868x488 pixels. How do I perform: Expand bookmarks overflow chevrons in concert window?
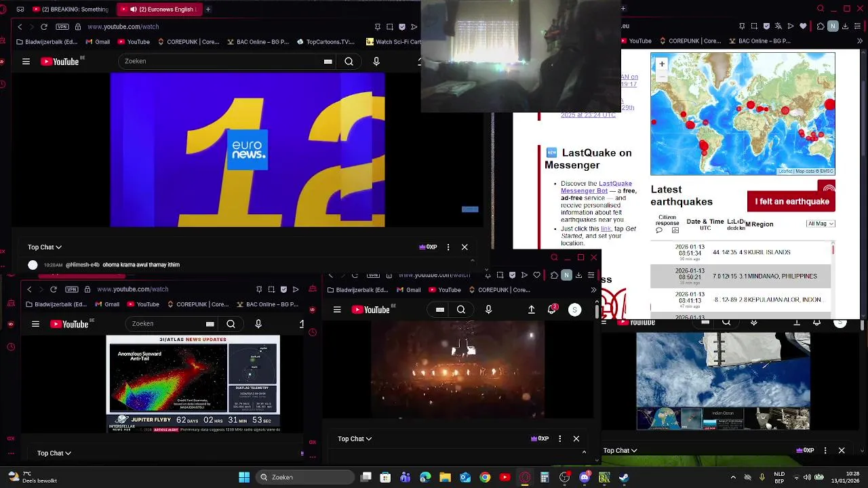[593, 290]
